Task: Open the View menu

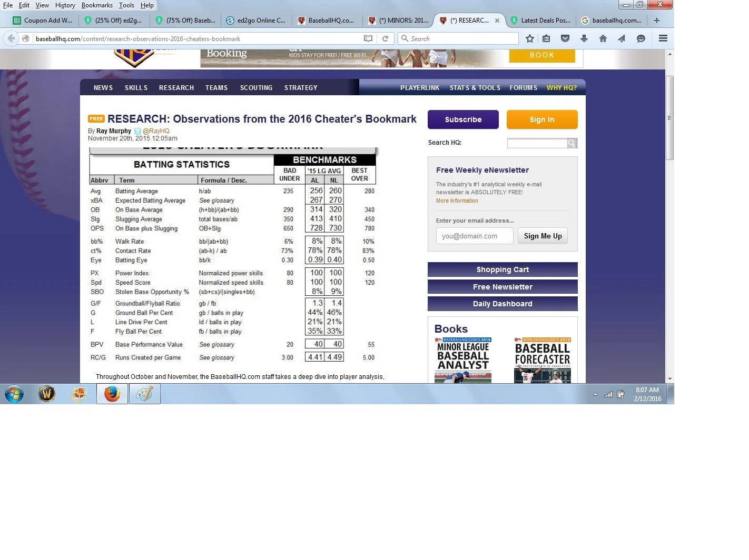Action: coord(42,5)
